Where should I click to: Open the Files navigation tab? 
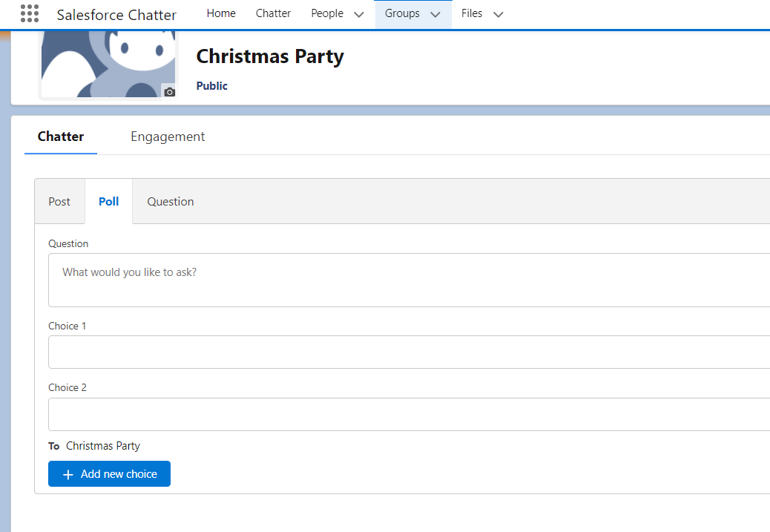472,13
